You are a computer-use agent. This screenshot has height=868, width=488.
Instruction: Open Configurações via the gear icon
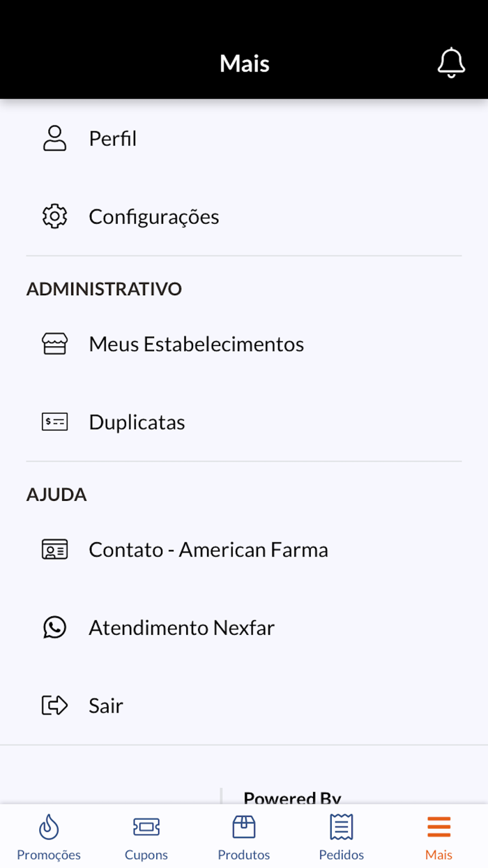click(x=54, y=216)
